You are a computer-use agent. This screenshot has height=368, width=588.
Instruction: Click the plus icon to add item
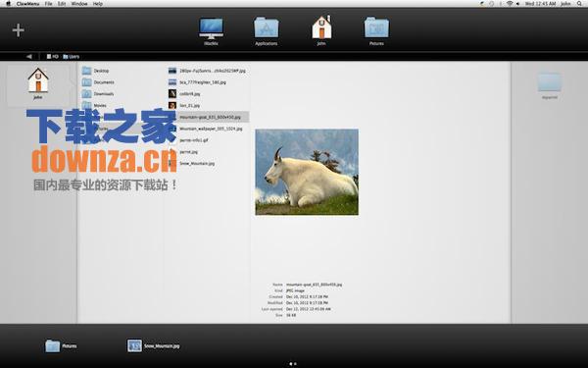[18, 30]
